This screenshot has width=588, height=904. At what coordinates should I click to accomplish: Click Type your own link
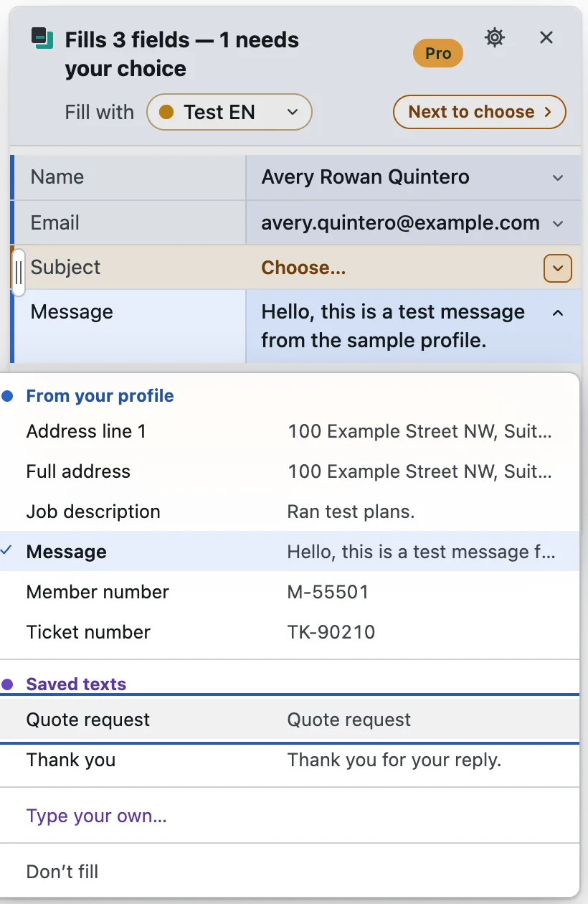click(x=97, y=816)
